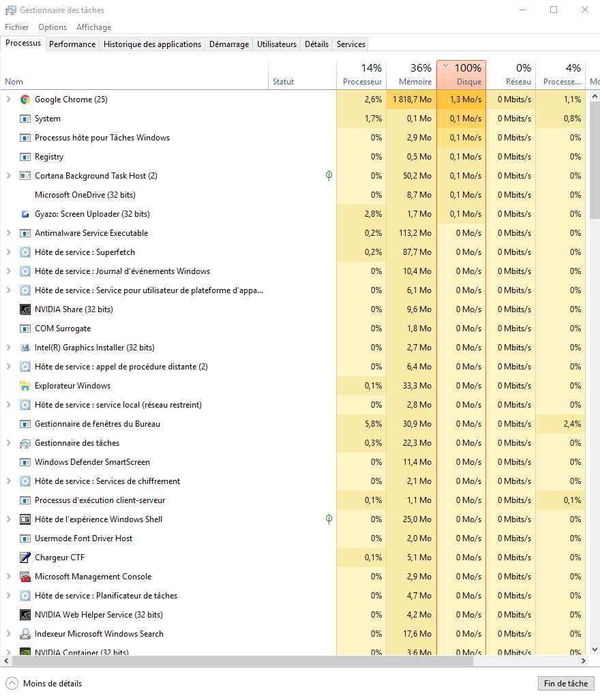Switch to Historique des applications tab
The image size is (600, 700).
coord(152,44)
